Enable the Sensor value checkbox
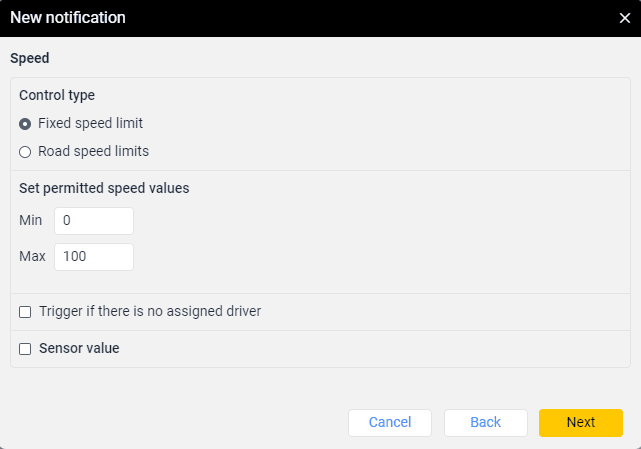 [25, 349]
